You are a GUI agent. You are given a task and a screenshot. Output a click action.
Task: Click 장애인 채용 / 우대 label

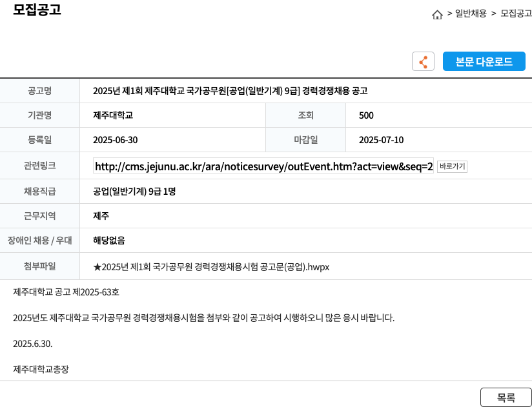(39, 241)
